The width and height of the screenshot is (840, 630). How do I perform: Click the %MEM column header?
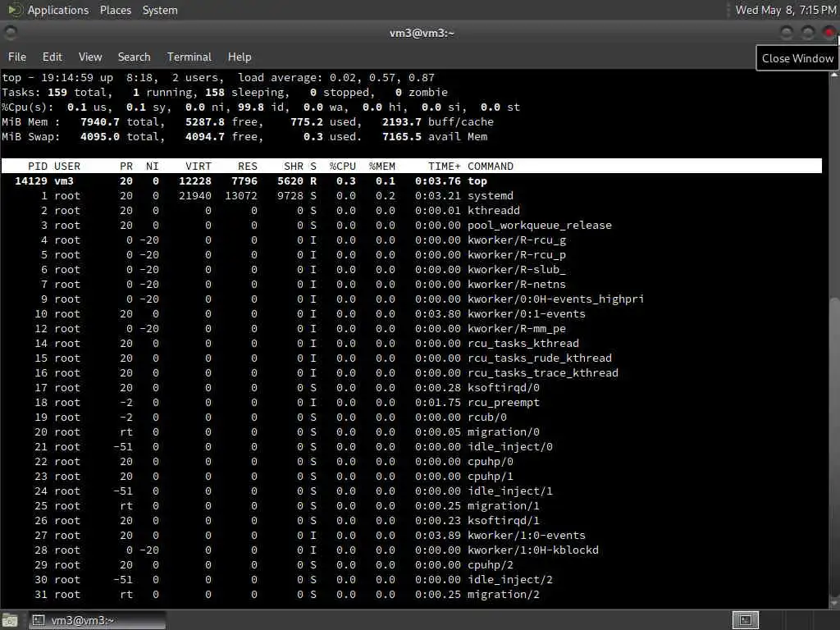pos(382,166)
